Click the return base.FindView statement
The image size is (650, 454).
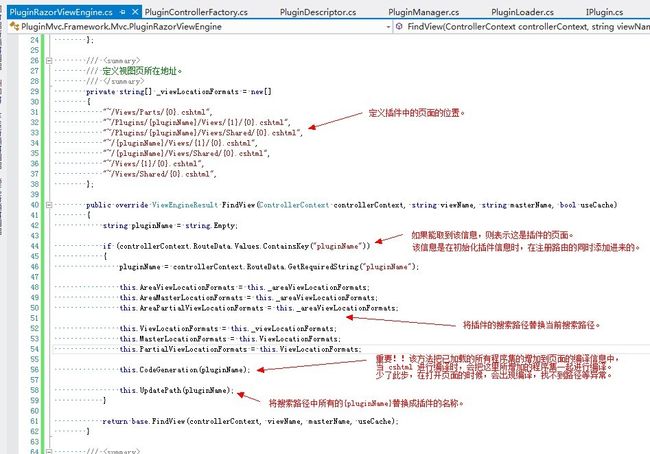tap(199, 421)
